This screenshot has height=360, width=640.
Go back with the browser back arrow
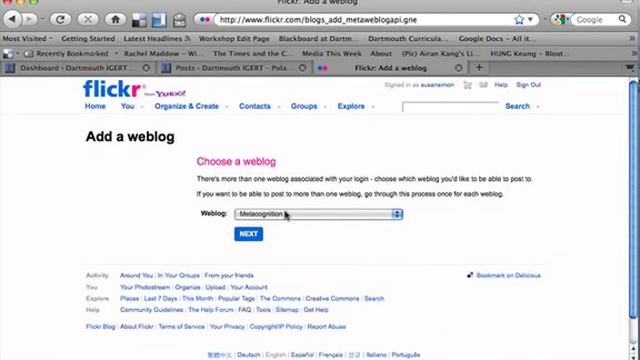click(12, 19)
